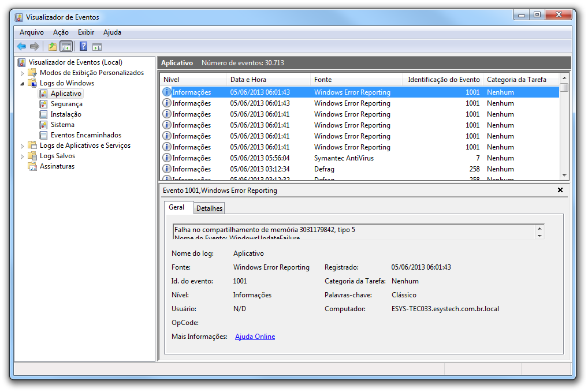Select Logs de Aplicativos e Serviços label
The width and height of the screenshot is (588, 392).
(x=85, y=145)
